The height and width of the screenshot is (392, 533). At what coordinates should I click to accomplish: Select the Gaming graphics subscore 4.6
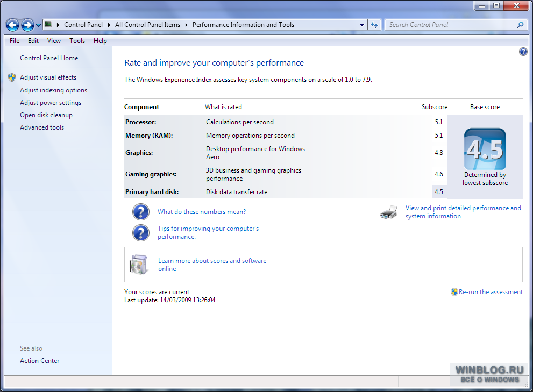coord(439,174)
